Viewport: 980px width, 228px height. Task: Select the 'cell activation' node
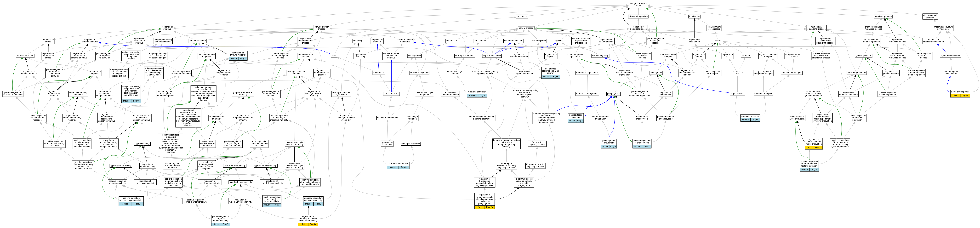pyautogui.click(x=480, y=41)
